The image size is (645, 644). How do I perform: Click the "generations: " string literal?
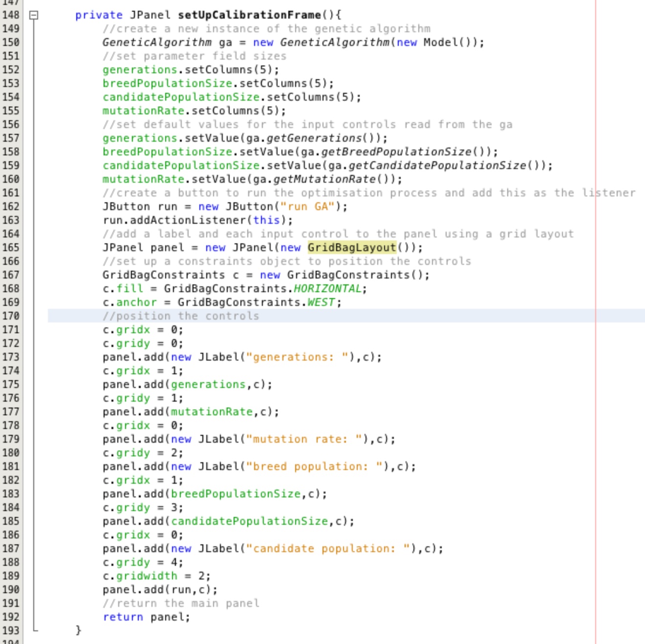(x=297, y=357)
